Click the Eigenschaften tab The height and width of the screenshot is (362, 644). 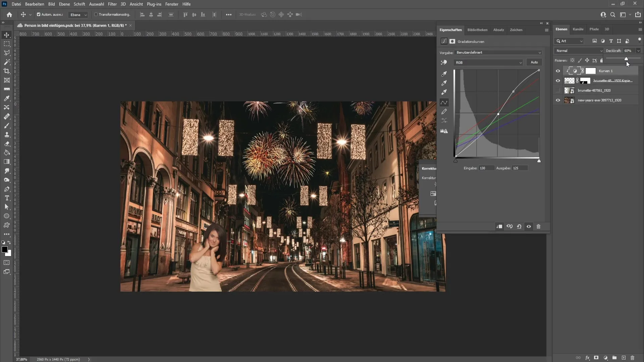click(451, 29)
